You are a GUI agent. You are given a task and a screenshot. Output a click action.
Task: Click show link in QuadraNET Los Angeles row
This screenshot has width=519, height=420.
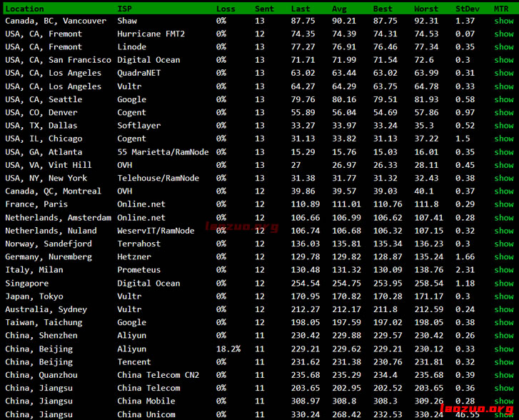(x=503, y=73)
